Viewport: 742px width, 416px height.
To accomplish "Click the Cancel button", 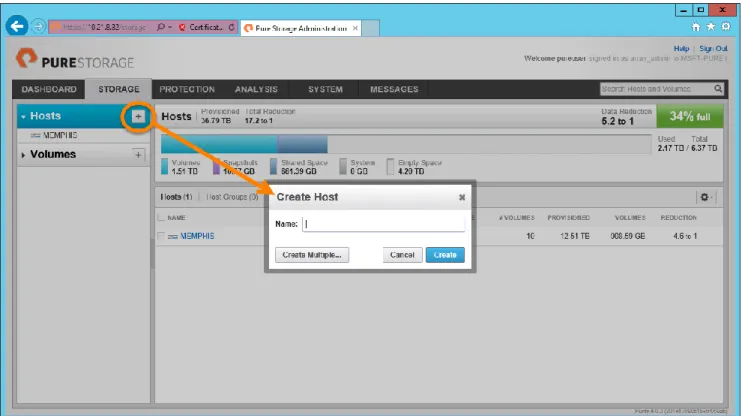I will coord(402,255).
